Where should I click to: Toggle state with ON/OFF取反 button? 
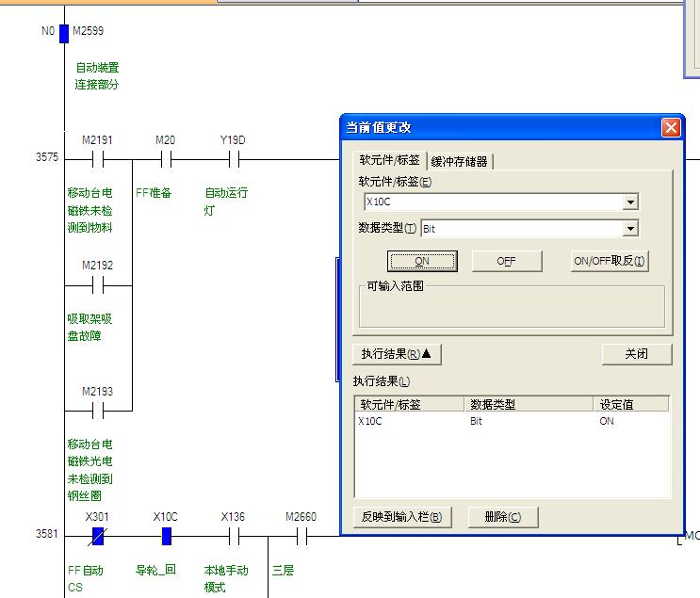pyautogui.click(x=610, y=262)
